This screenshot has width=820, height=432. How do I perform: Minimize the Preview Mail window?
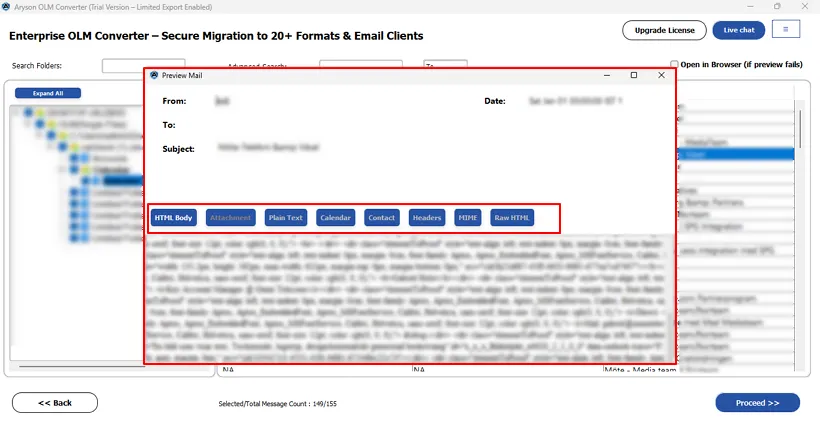(x=605, y=75)
